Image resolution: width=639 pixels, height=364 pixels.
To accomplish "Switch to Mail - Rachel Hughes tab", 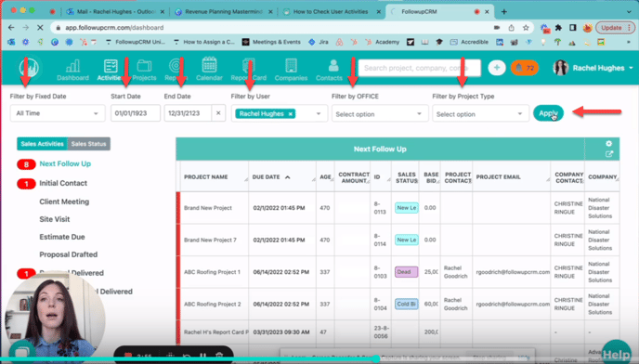I will coord(116,12).
